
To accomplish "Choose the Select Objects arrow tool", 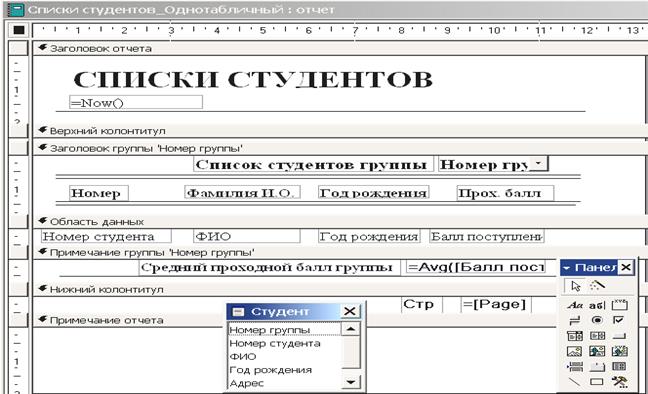I will pyautogui.click(x=574, y=286).
